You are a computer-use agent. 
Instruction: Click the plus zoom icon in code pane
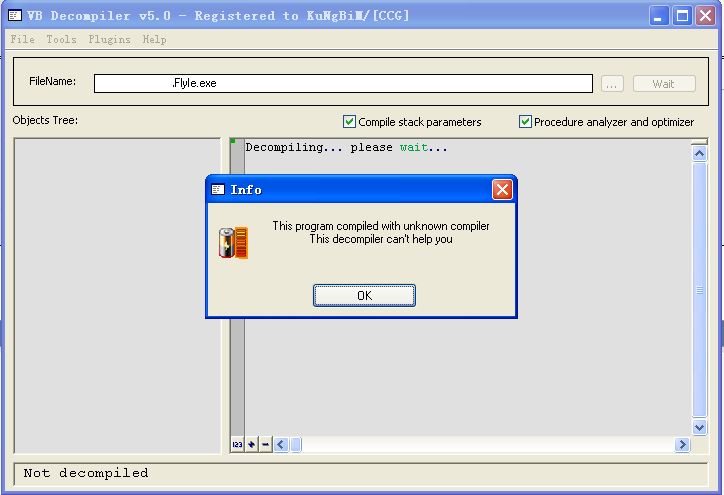252,445
